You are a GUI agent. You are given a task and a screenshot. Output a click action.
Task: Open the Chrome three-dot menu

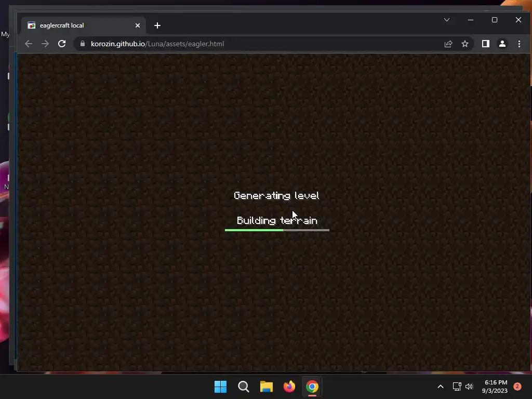pyautogui.click(x=519, y=44)
